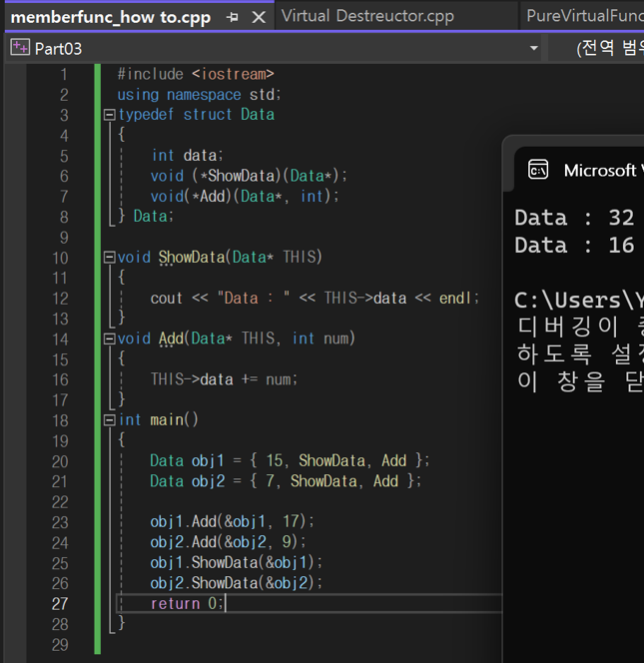
Task: Click line number 27 in margin
Action: click(60, 603)
